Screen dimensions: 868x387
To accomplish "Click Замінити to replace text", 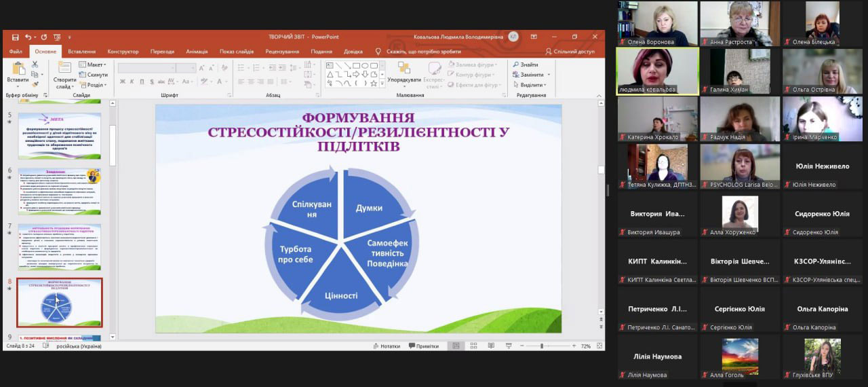I will (532, 75).
